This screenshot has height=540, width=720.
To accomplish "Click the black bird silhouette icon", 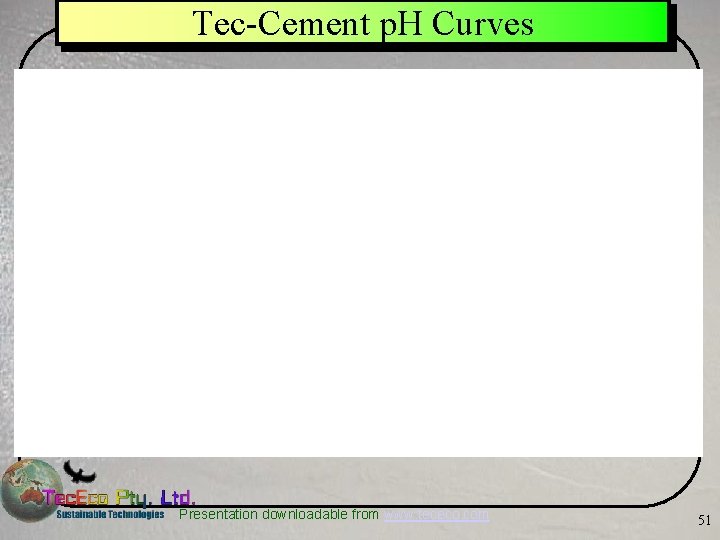I will pyautogui.click(x=79, y=472).
